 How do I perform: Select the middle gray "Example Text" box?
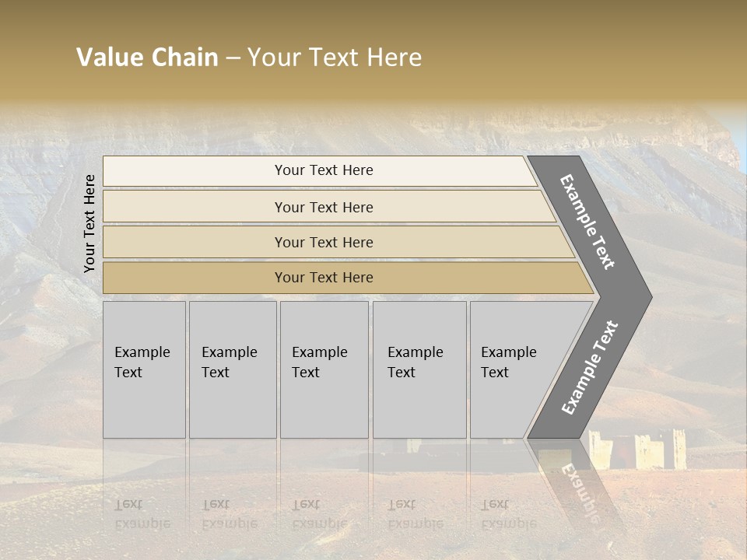(324, 369)
